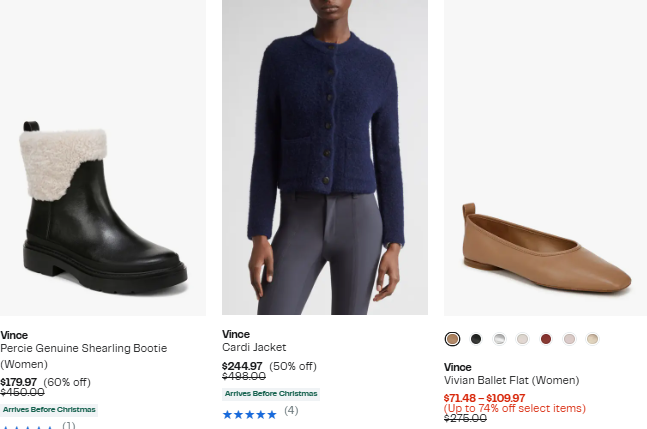This screenshot has width=647, height=429.
Task: Select the tan color swatch
Action: 452,339
